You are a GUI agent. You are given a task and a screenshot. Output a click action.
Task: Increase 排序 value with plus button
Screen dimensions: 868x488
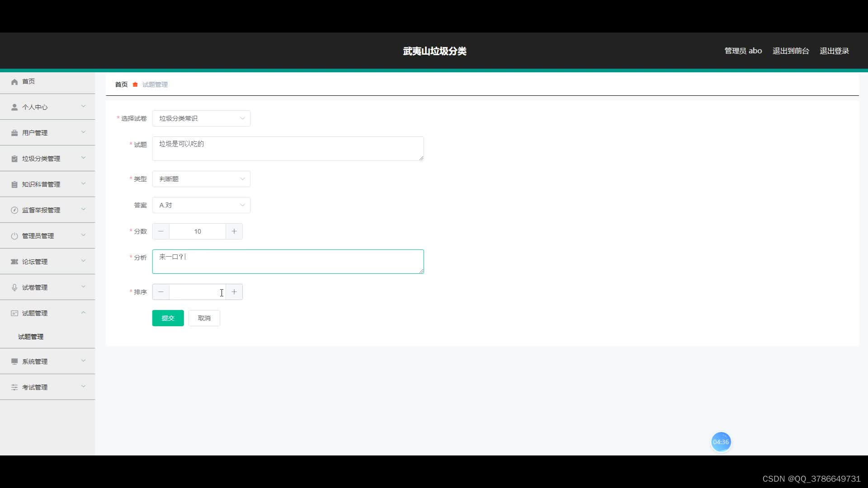[234, 292]
